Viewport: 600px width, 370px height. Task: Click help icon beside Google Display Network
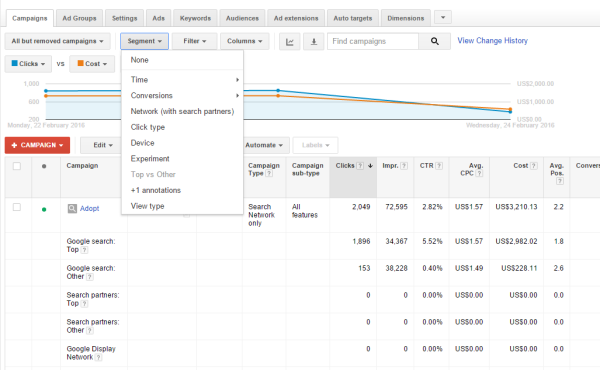pos(99,357)
